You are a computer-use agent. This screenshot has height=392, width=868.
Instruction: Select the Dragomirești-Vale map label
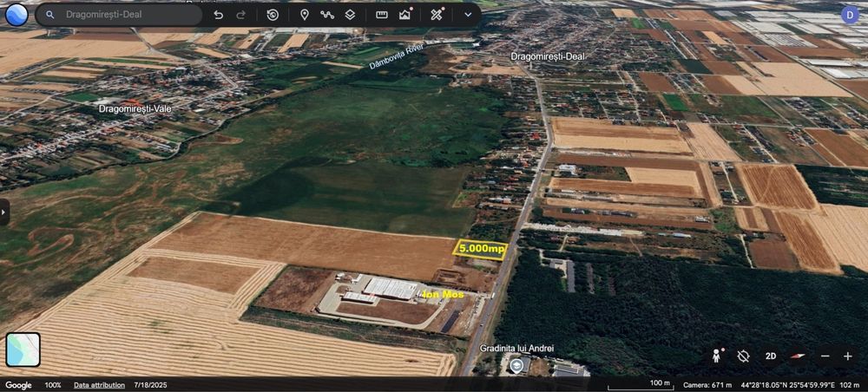coord(135,109)
